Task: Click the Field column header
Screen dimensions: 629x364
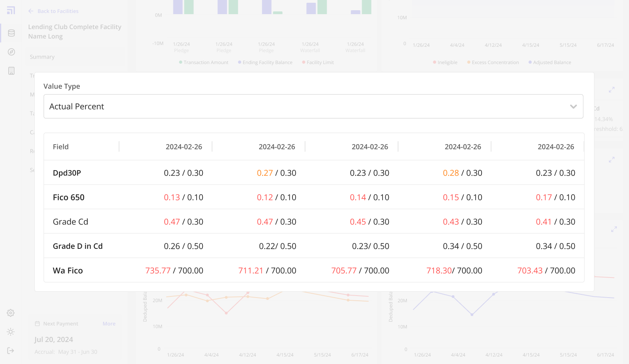Action: (x=61, y=147)
